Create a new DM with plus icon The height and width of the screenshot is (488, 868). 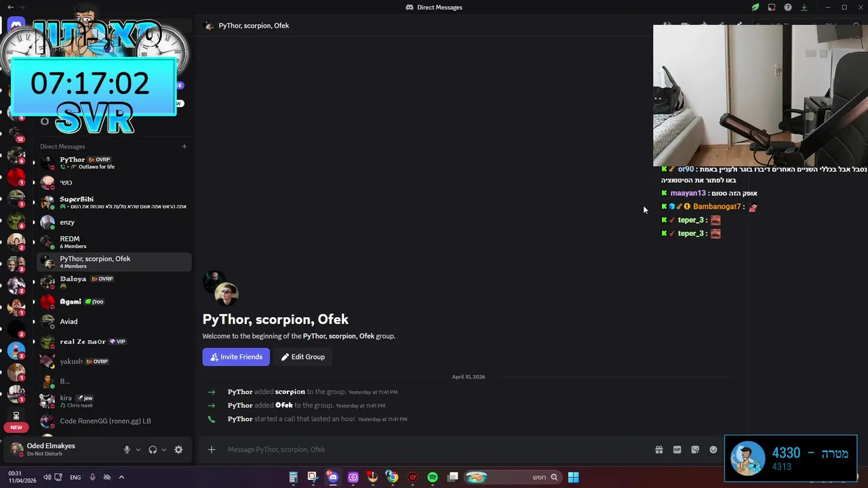pyautogui.click(x=184, y=146)
